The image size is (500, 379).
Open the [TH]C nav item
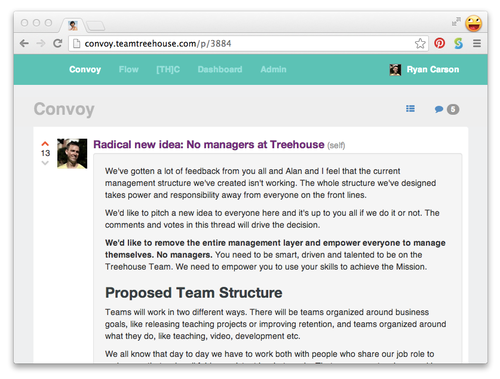tap(168, 69)
